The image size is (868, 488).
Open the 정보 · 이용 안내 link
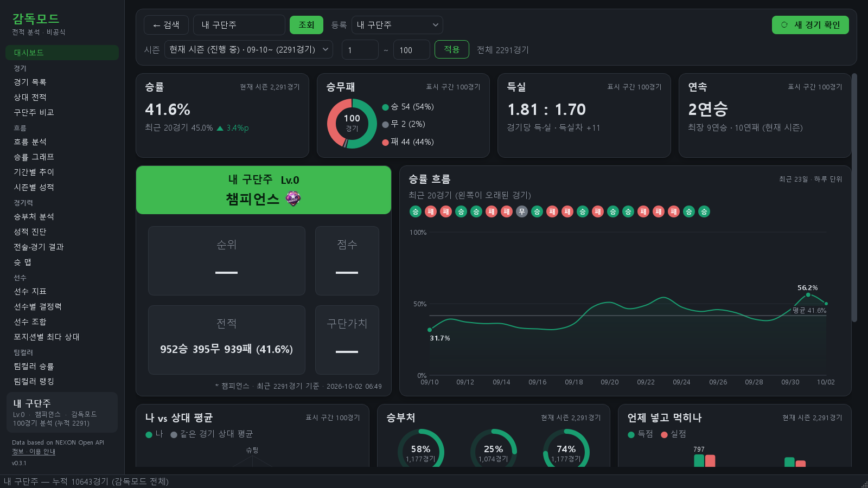(34, 452)
